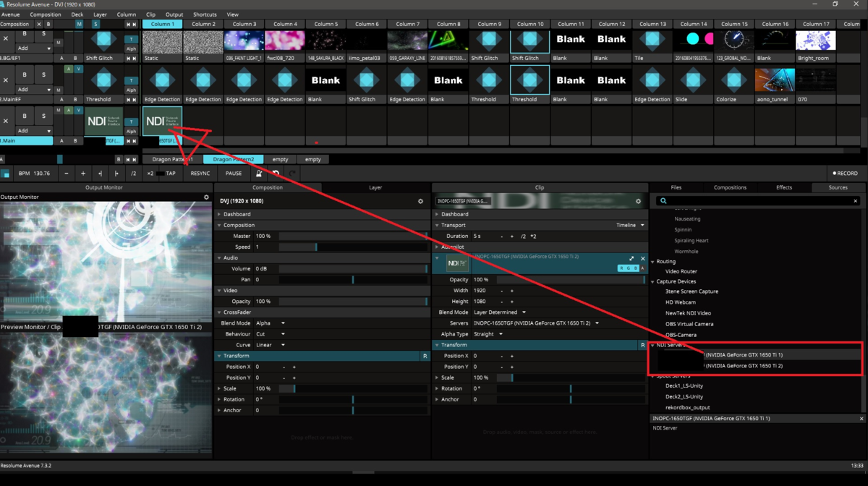Open NDI Servers dropdown
This screenshot has width=868, height=486.
[536, 323]
